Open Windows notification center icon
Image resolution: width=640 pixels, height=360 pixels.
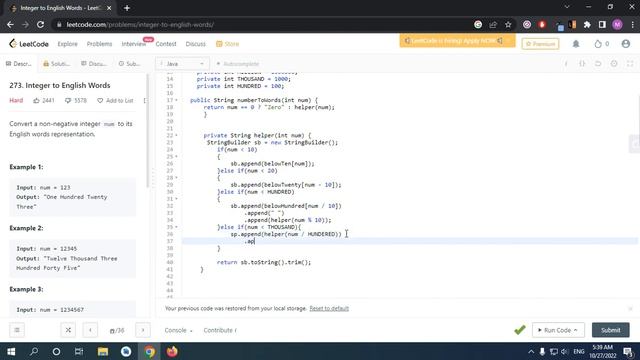pyautogui.click(x=628, y=351)
